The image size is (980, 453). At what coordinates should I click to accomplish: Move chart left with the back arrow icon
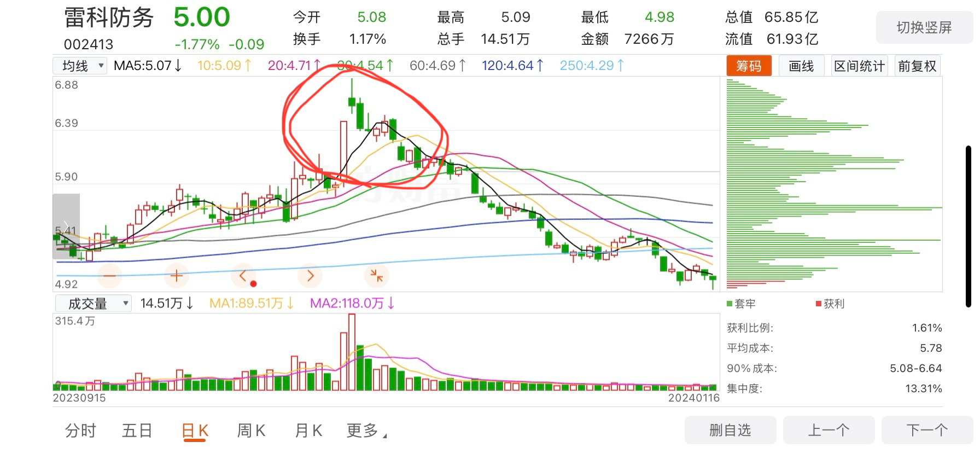(x=243, y=276)
